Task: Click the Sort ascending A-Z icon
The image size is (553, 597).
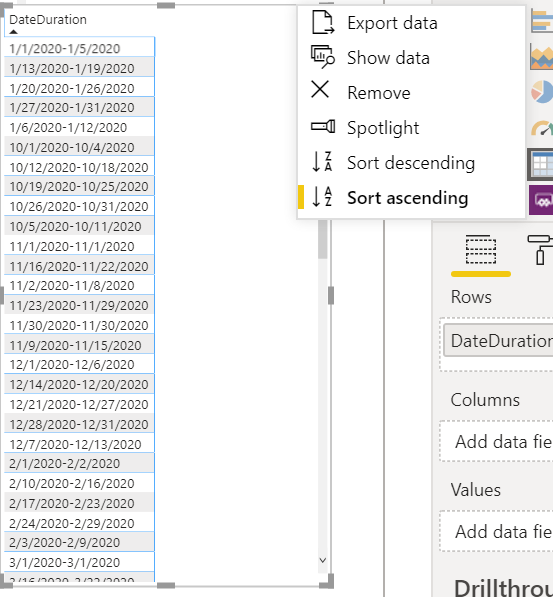Action: (x=322, y=196)
